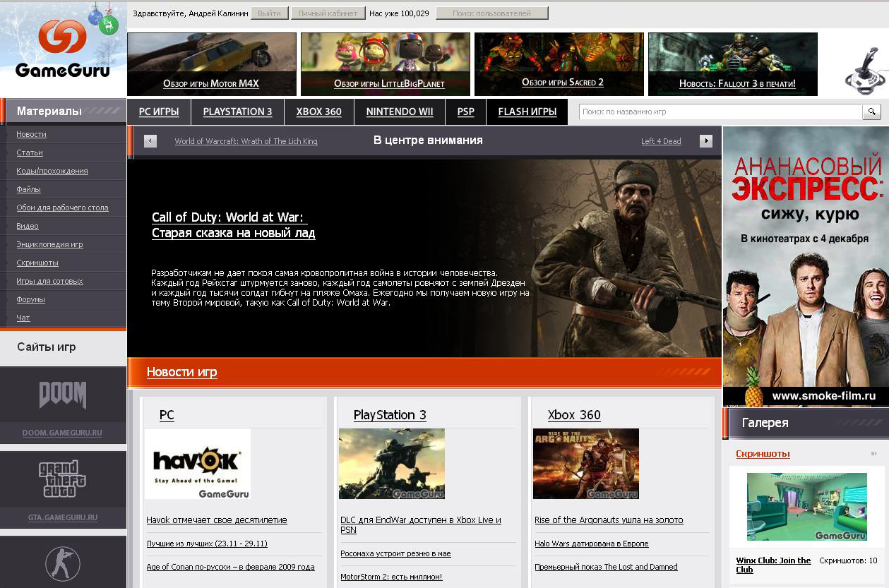This screenshot has height=588, width=889.
Task: Select the NINTENDO WII tab
Action: (400, 112)
